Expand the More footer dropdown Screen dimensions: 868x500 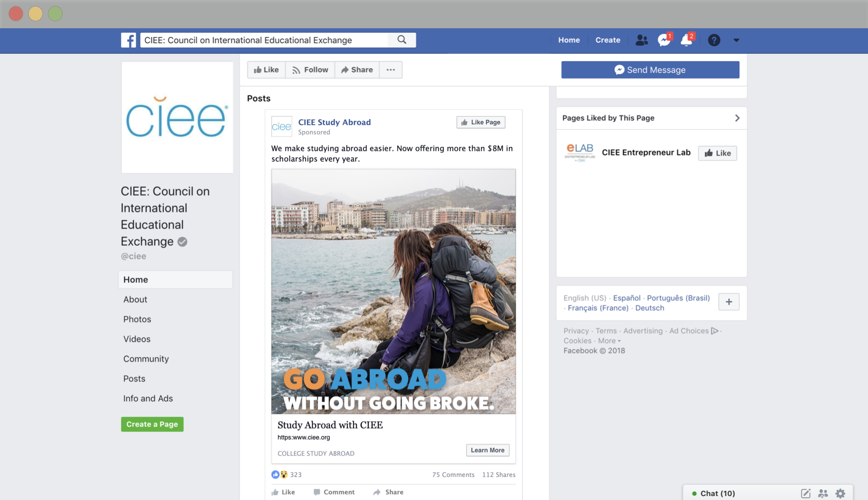click(x=609, y=341)
